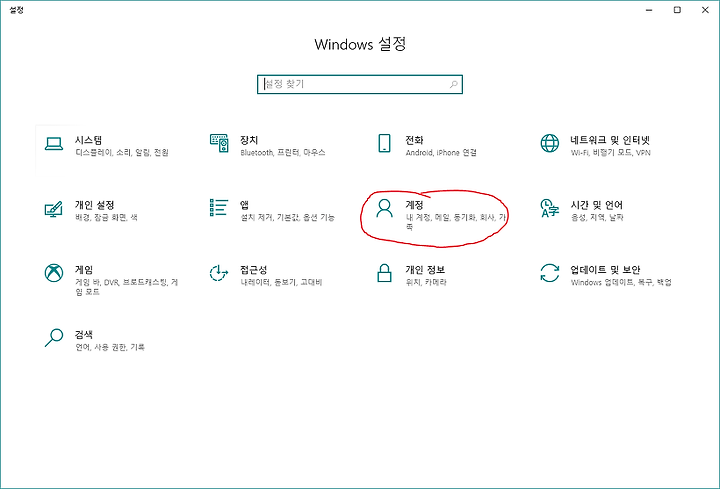Click the 배경, 잠금 화면, 색 description

click(x=106, y=217)
